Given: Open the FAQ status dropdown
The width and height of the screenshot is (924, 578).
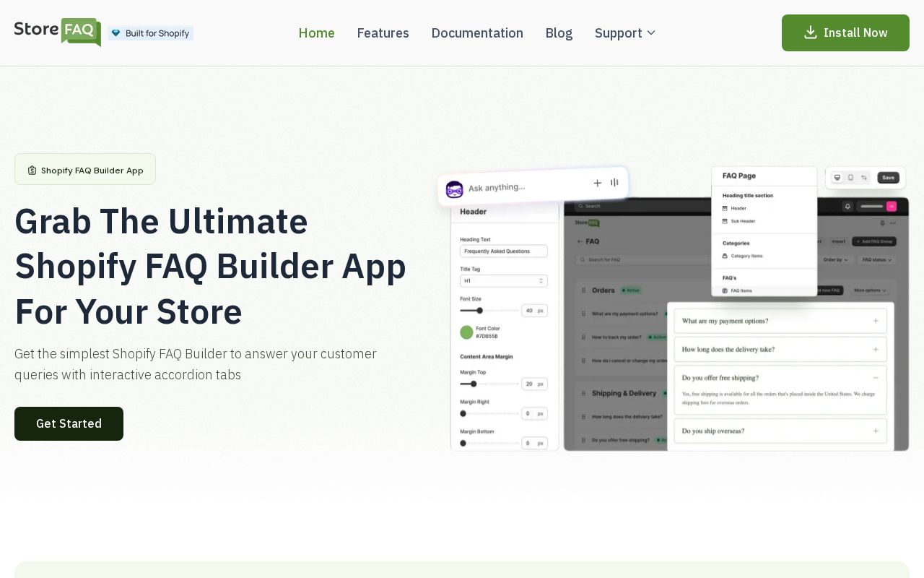Looking at the screenshot, I should [x=877, y=259].
